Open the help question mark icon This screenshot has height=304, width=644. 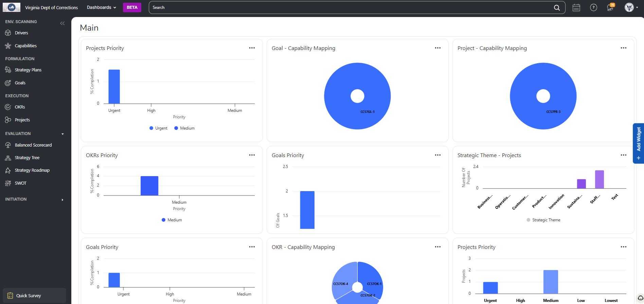[x=593, y=7]
